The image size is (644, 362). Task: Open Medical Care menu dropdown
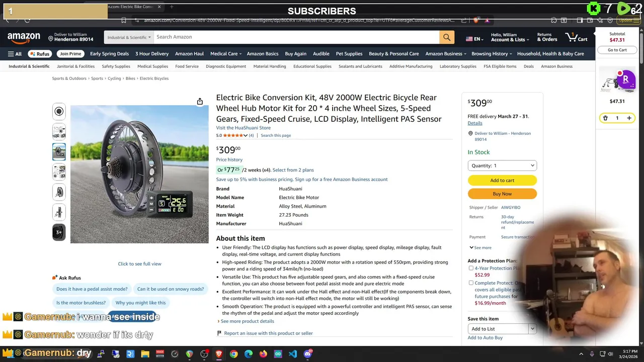[225, 54]
